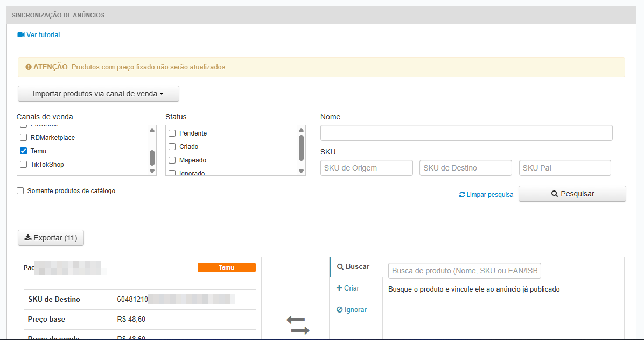
Task: Enable Somente produtos de catálogo checkbox
Action: point(20,191)
